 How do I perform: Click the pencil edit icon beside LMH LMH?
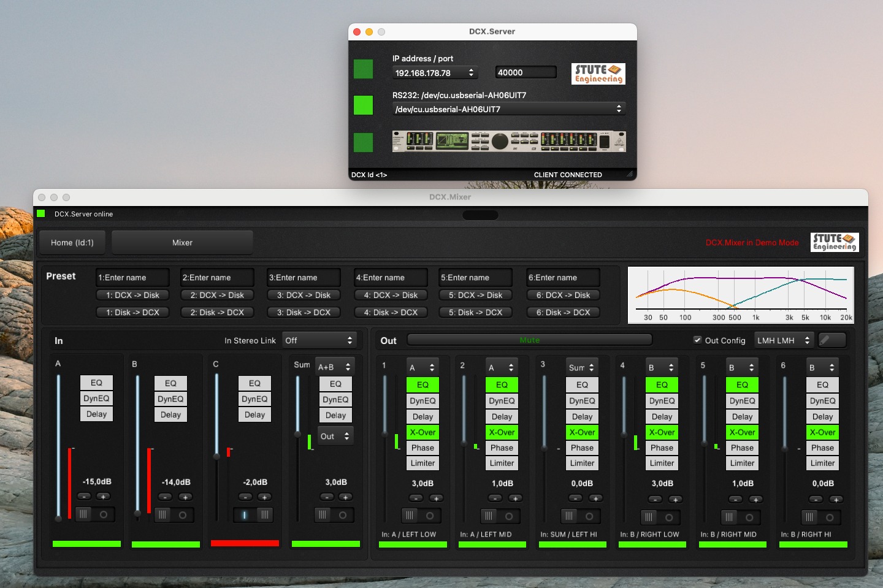pos(832,340)
